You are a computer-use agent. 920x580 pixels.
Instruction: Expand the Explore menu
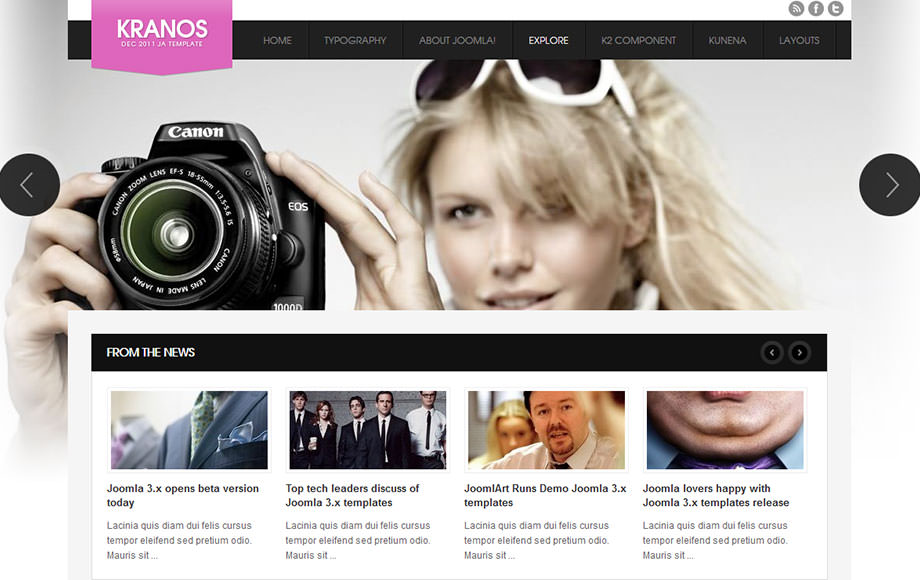548,41
